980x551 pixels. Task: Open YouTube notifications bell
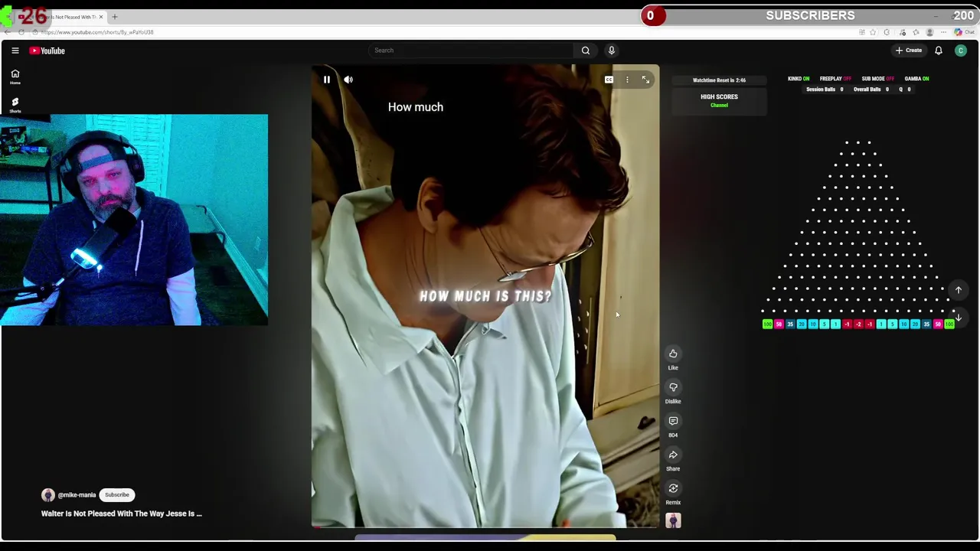939,51
